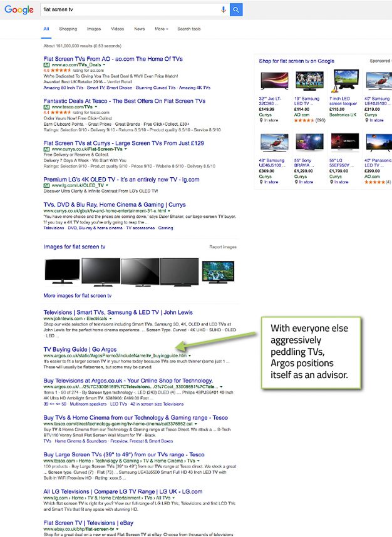
Task: Select the All tab
Action: [46, 29]
